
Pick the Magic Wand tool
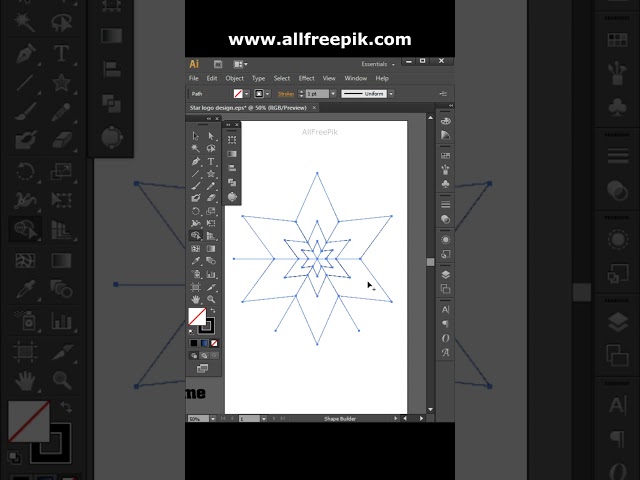(196, 148)
